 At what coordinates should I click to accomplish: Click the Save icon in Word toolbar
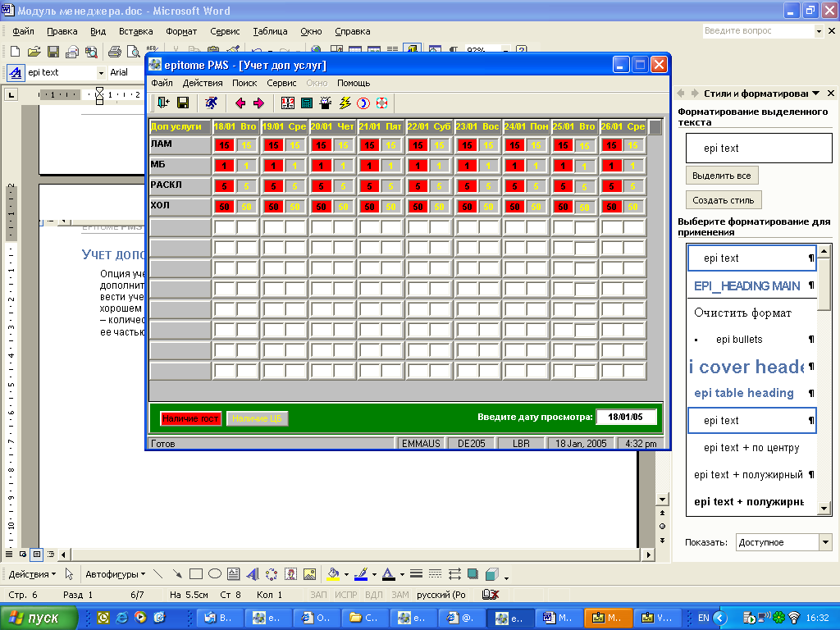[53, 52]
